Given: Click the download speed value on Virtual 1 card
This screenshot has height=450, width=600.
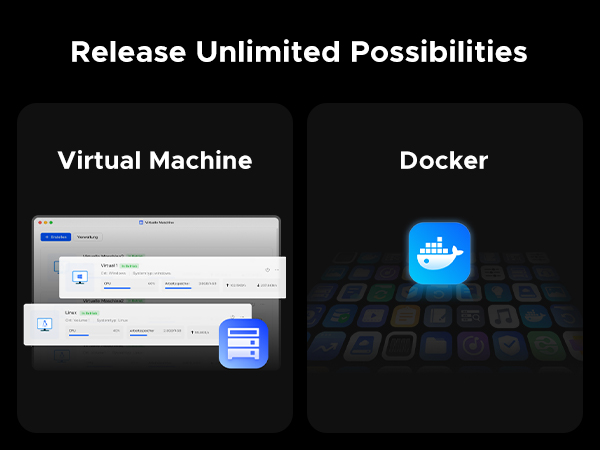Looking at the screenshot, I should coord(267,285).
